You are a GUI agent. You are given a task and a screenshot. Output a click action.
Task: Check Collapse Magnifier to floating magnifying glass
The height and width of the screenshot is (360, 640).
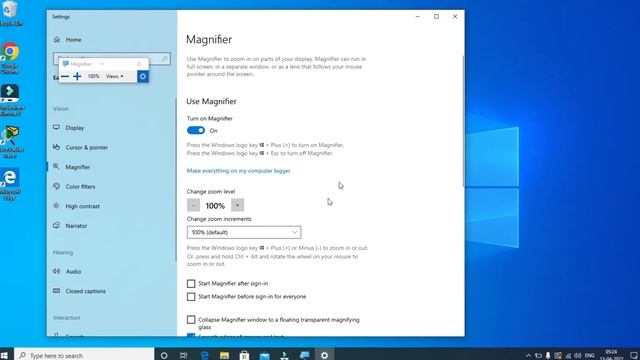[x=191, y=319]
